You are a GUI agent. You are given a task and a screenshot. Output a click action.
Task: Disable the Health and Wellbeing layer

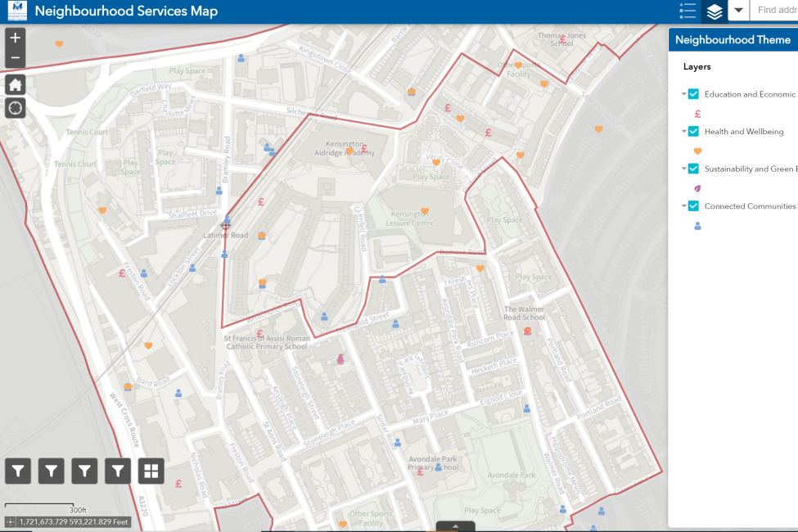[x=695, y=131]
